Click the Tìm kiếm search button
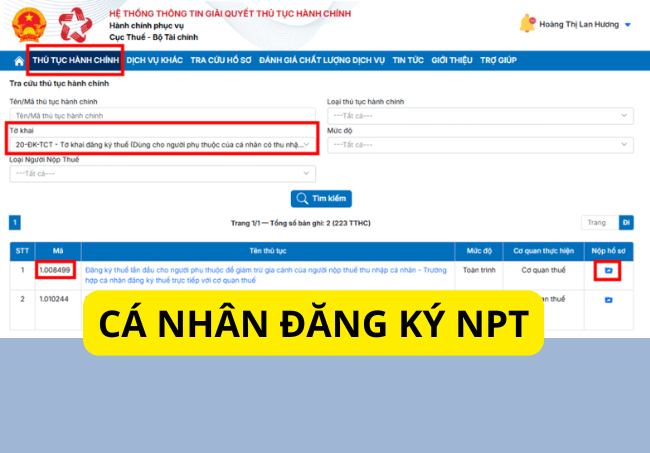Viewport: 650px width, 453px height. click(321, 199)
